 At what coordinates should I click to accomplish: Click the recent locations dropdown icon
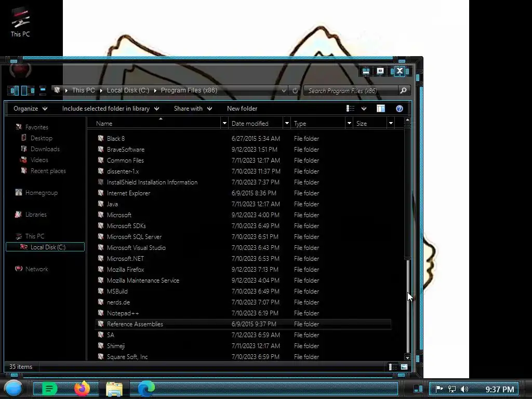point(43,90)
